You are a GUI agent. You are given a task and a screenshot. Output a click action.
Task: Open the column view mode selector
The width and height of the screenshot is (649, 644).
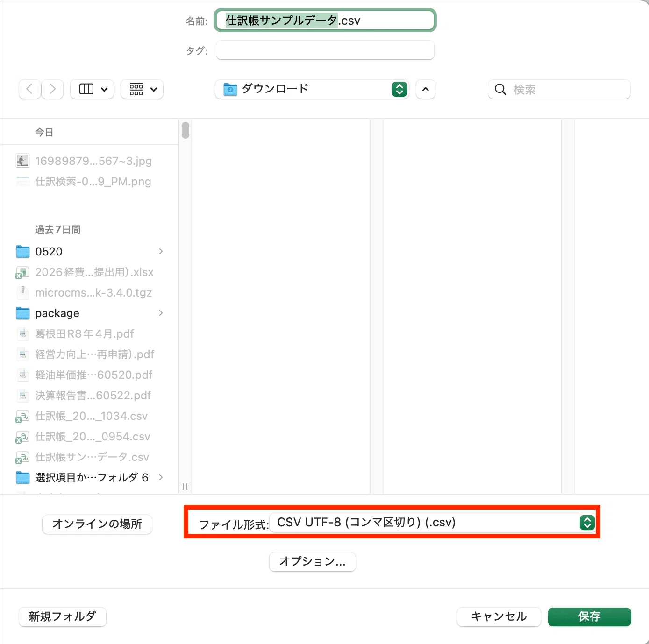point(93,89)
